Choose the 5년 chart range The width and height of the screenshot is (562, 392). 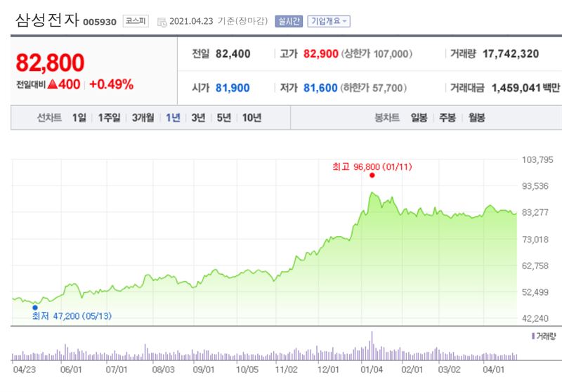tap(223, 118)
